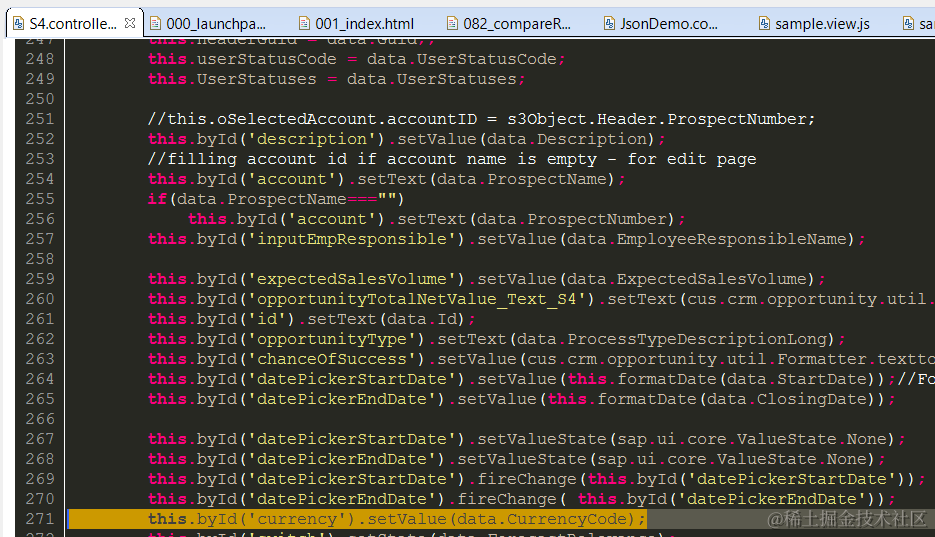
Task: Click setValueState on line 267
Action: pos(541,439)
